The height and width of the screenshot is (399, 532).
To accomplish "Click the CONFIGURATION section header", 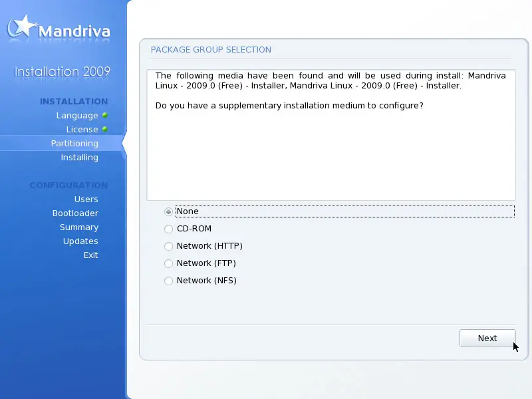I will tap(68, 186).
